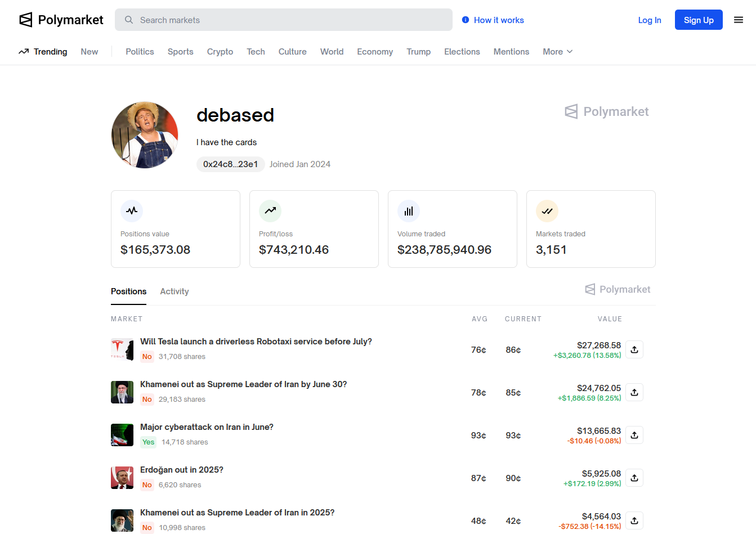Open Major cyberattack on Iran market

[207, 427]
